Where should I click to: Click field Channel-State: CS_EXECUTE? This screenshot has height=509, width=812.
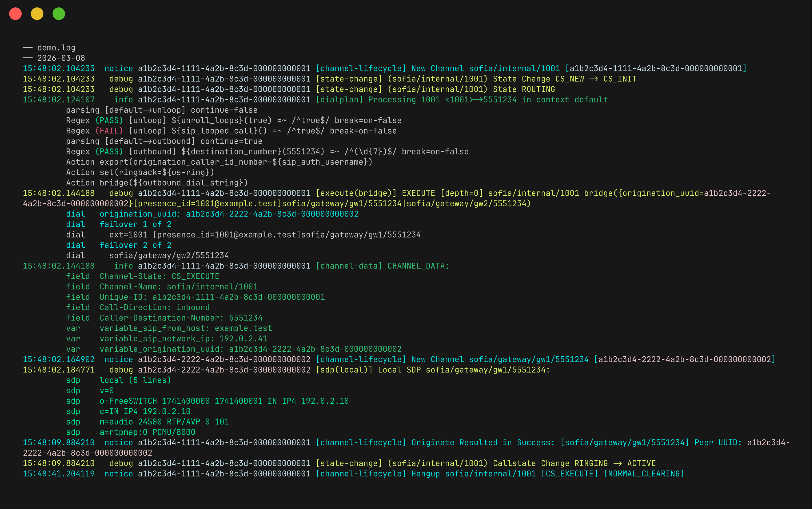click(142, 276)
